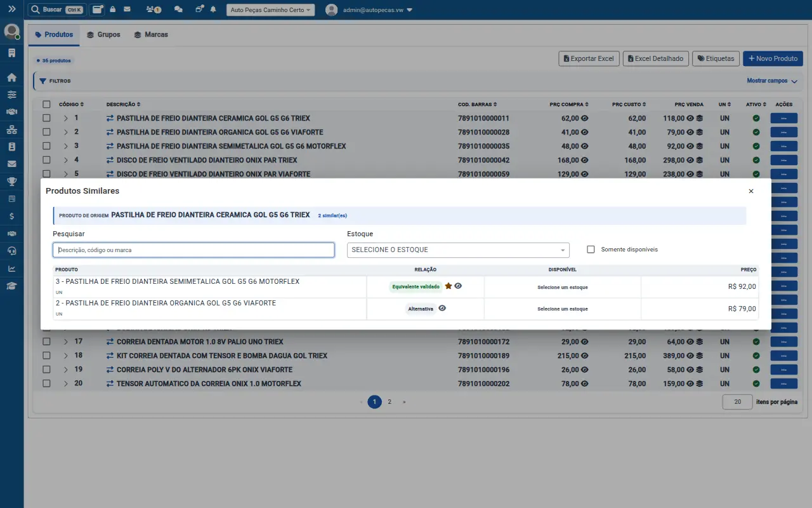The width and height of the screenshot is (812, 508).
Task: Open the Auto Peças Caminho Certo company dropdown
Action: 270,10
